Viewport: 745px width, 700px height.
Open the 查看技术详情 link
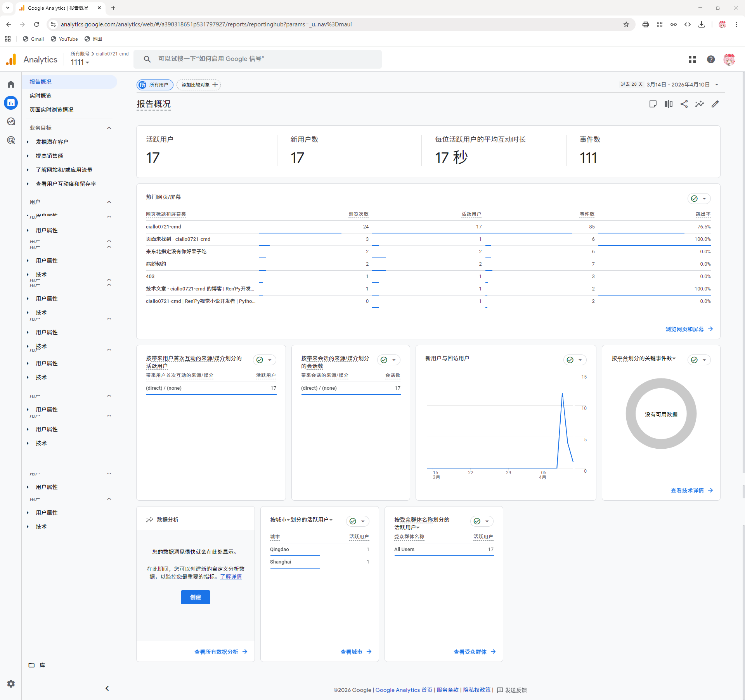coord(691,491)
